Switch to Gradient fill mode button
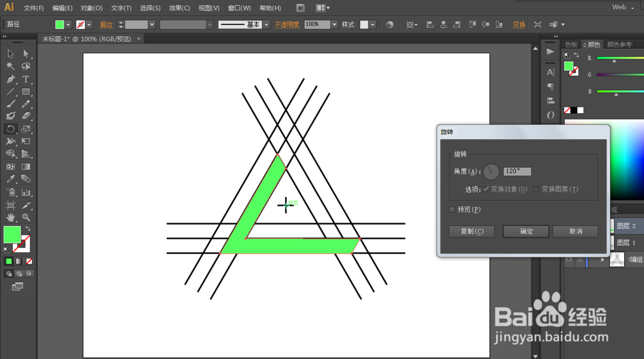Image resolution: width=644 pixels, height=359 pixels. pyautogui.click(x=19, y=261)
